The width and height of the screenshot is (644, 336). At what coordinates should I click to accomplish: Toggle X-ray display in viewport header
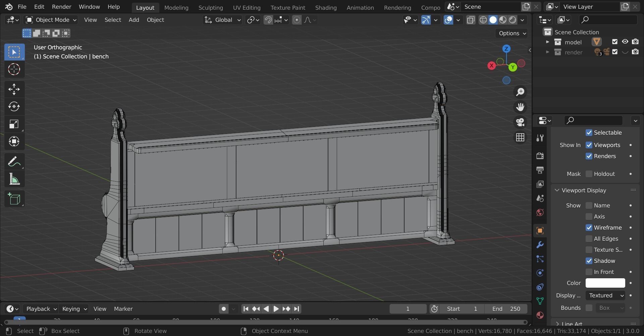coord(471,20)
